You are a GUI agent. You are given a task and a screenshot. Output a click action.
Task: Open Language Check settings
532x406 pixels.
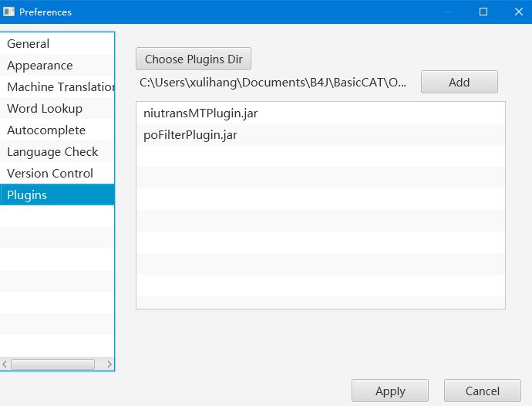pos(57,152)
